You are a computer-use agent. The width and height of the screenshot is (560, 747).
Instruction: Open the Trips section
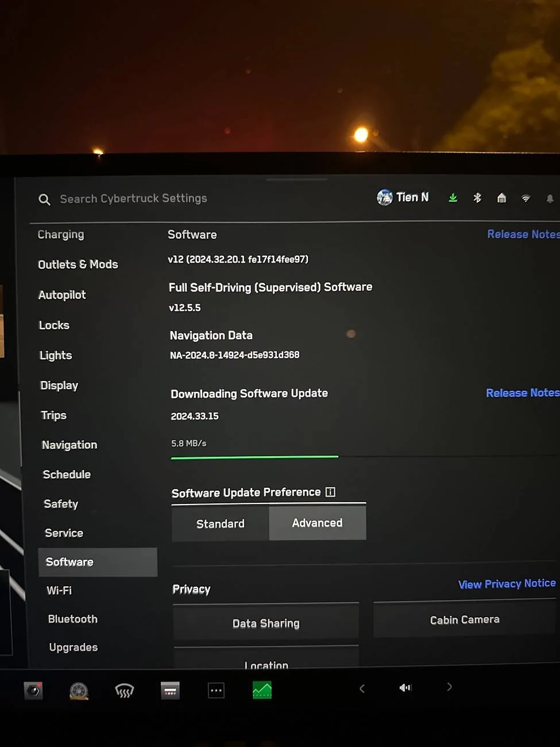pyautogui.click(x=54, y=415)
